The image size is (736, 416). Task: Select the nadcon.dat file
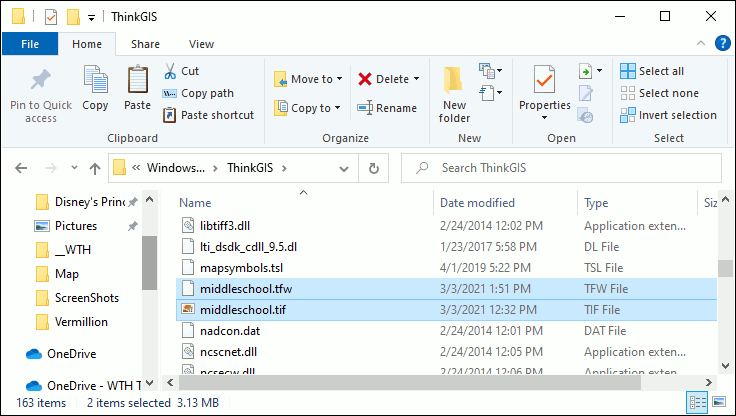(x=229, y=330)
